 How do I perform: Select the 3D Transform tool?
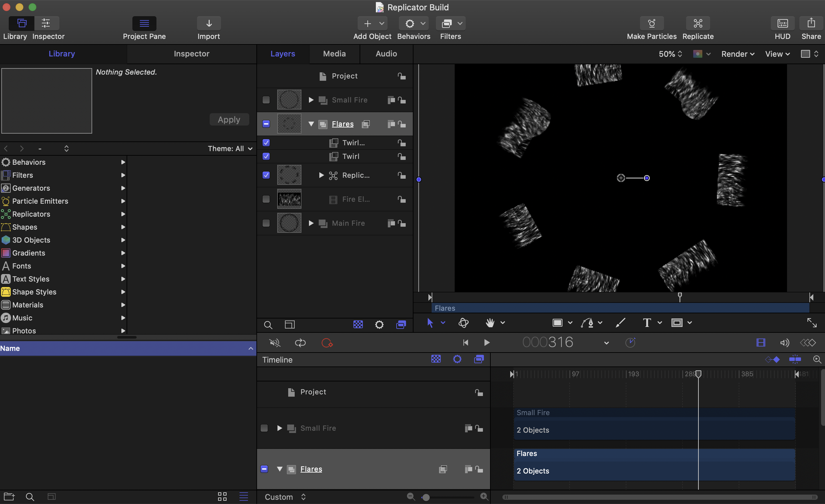pos(463,323)
